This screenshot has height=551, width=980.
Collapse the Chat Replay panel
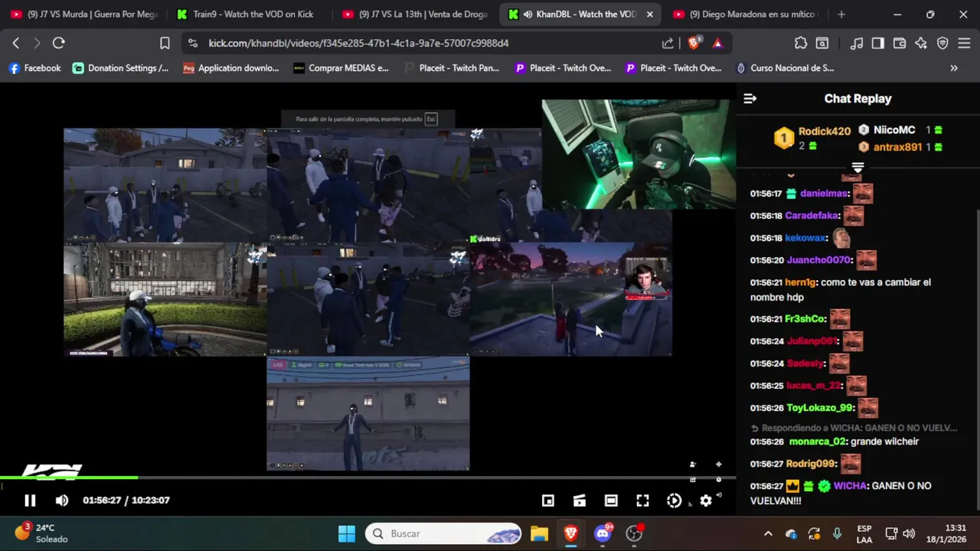(750, 99)
